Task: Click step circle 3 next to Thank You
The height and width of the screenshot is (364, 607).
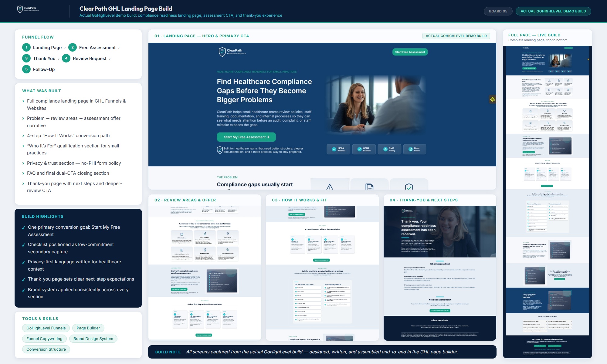Action: (26, 58)
